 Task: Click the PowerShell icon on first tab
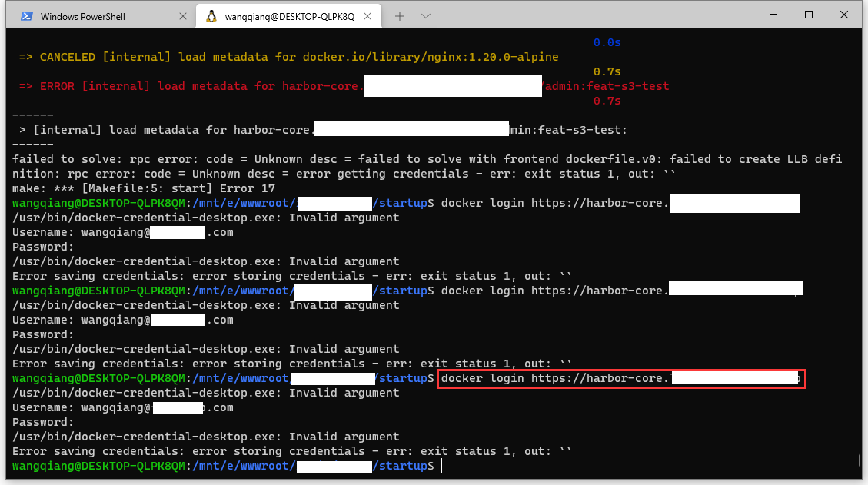pyautogui.click(x=27, y=17)
